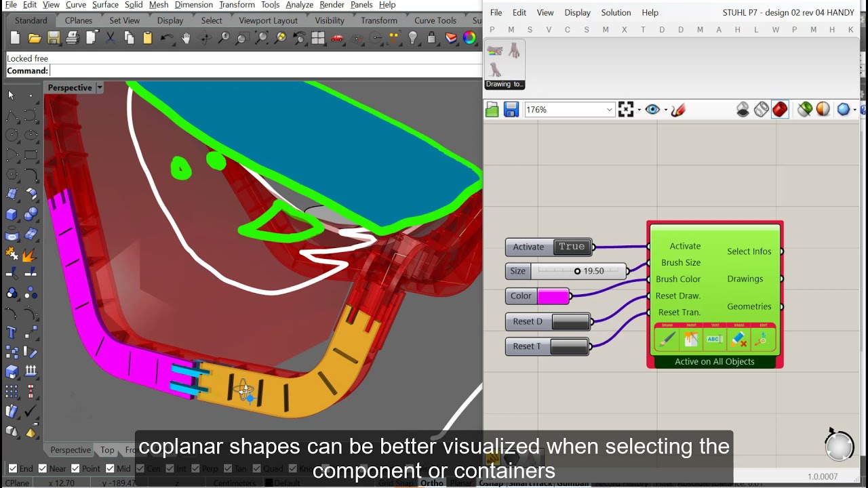The image size is (868, 488).
Task: Open a Grasshopper file with green folder
Action: [492, 110]
